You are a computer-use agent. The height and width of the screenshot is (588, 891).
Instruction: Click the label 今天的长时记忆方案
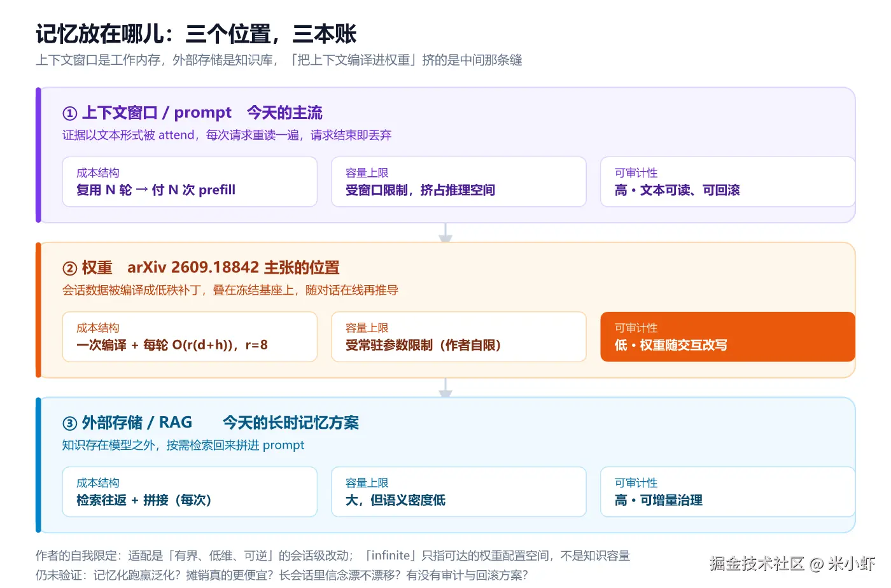click(x=291, y=423)
